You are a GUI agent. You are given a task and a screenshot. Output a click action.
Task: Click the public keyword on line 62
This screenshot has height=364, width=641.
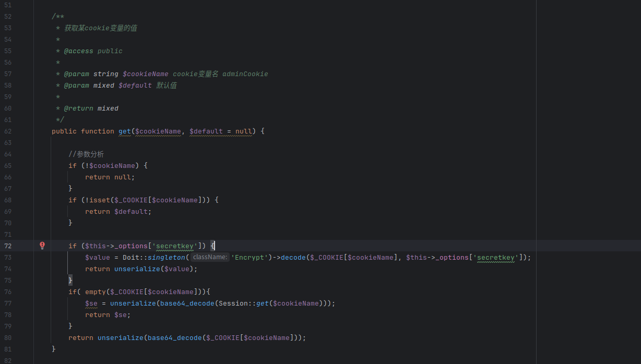[64, 131]
